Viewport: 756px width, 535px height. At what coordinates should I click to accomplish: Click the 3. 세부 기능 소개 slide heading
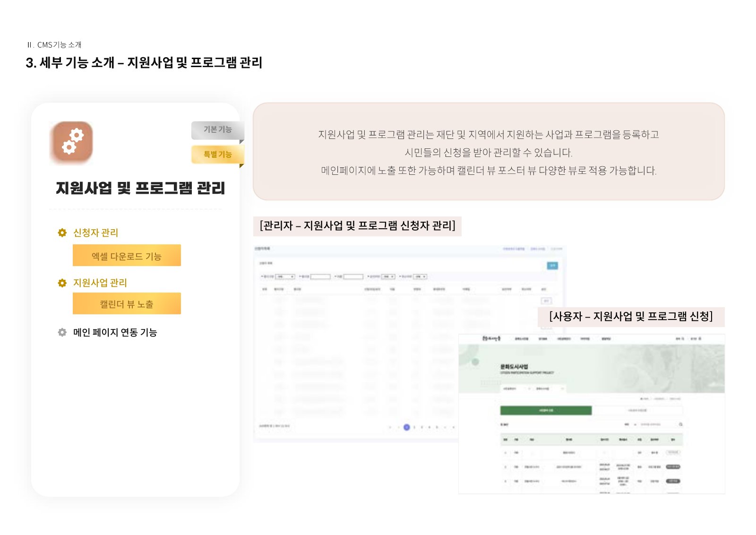click(x=144, y=63)
